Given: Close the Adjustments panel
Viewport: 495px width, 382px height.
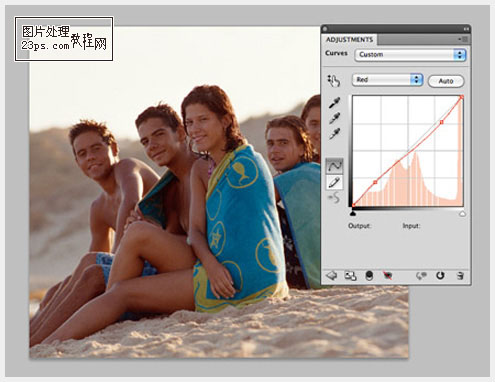Looking at the screenshot, I should (x=325, y=29).
